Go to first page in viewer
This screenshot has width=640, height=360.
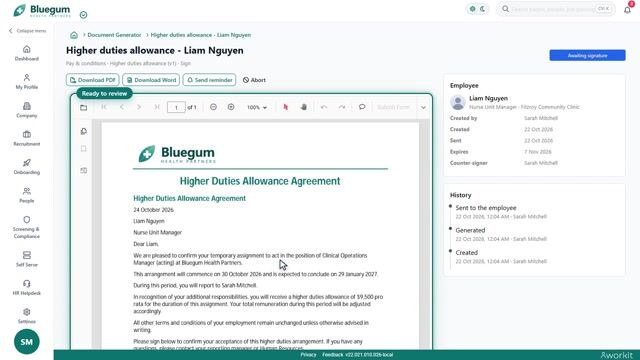tap(104, 107)
